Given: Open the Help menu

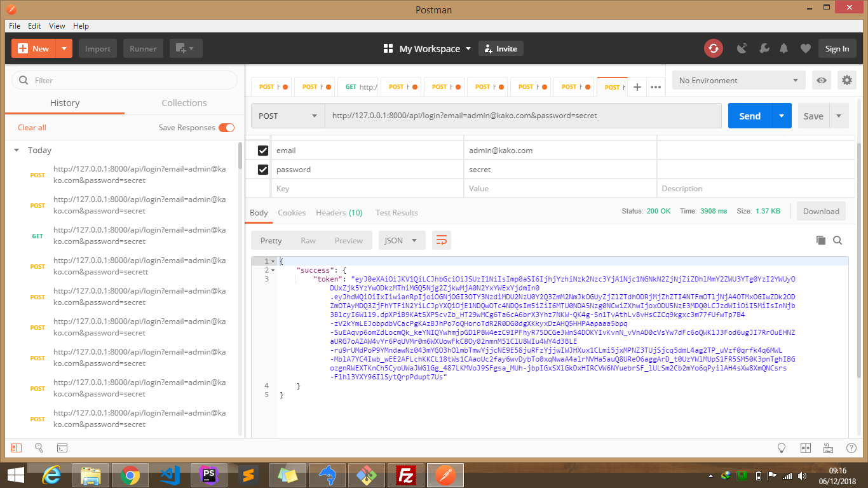Looking at the screenshot, I should [x=81, y=26].
